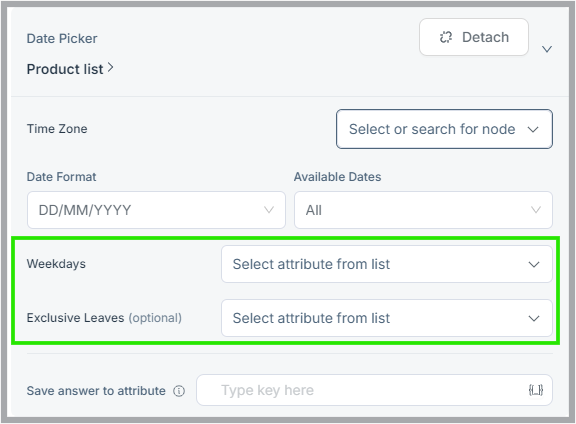This screenshot has height=424, width=576.
Task: Click the info icon beside Save answer to attribute
Action: [179, 391]
